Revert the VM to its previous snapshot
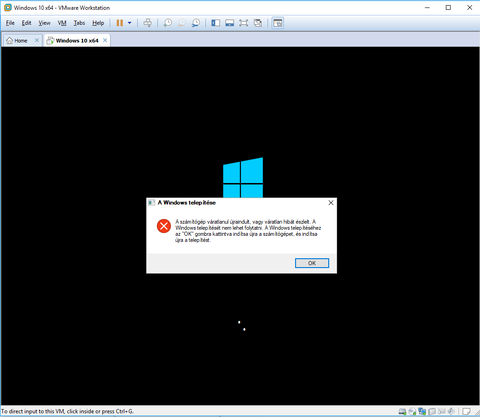The width and height of the screenshot is (480, 417). 182,23
